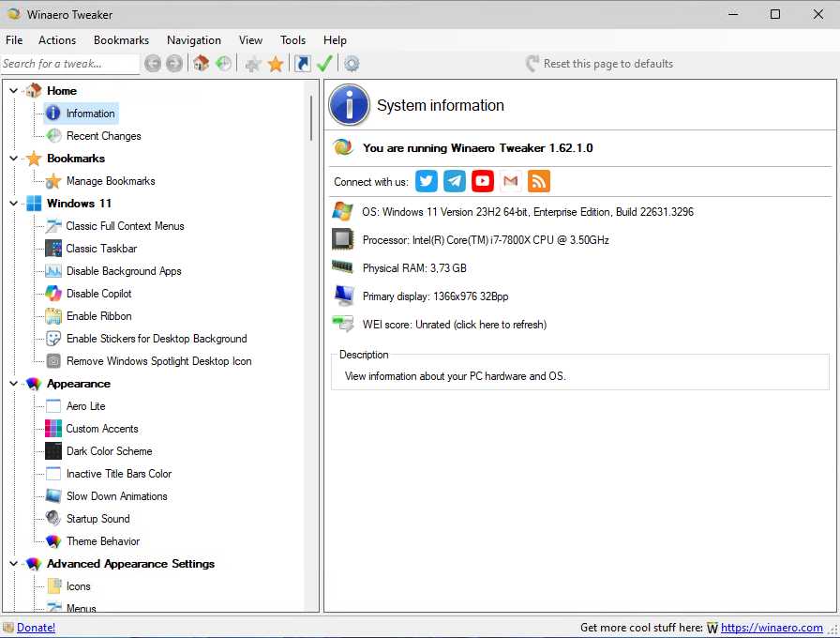This screenshot has height=638, width=840.
Task: Open Winaero's YouTube channel icon
Action: [x=482, y=181]
